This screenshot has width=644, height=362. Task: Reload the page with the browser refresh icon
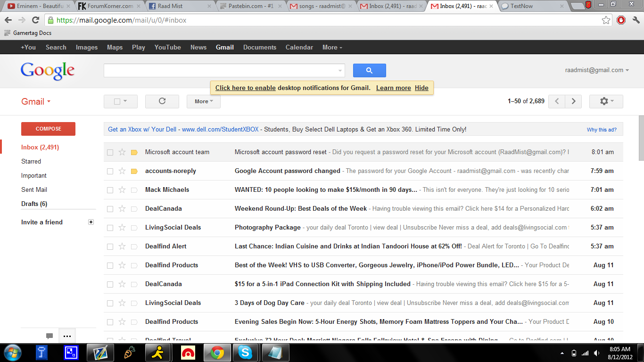click(35, 20)
